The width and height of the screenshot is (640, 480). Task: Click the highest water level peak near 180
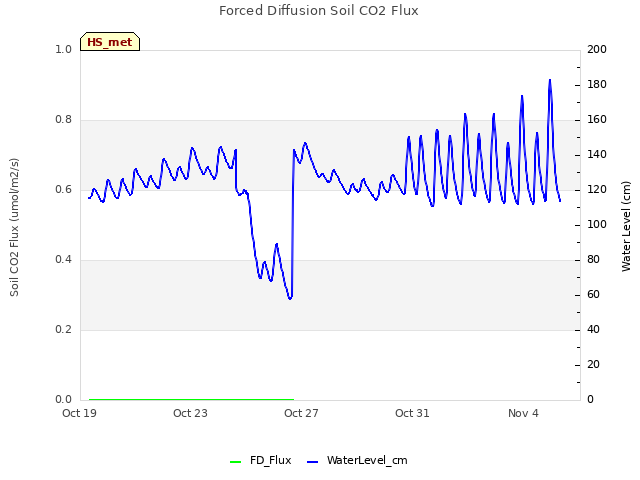550,80
